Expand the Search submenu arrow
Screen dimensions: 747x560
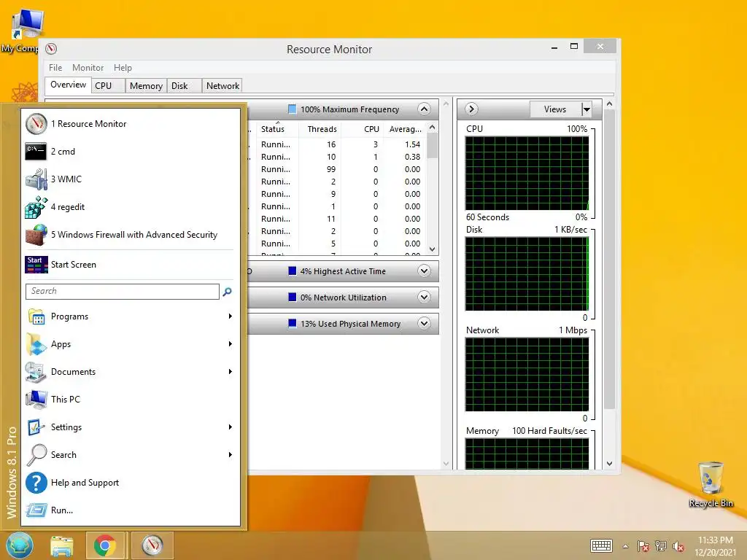click(230, 455)
